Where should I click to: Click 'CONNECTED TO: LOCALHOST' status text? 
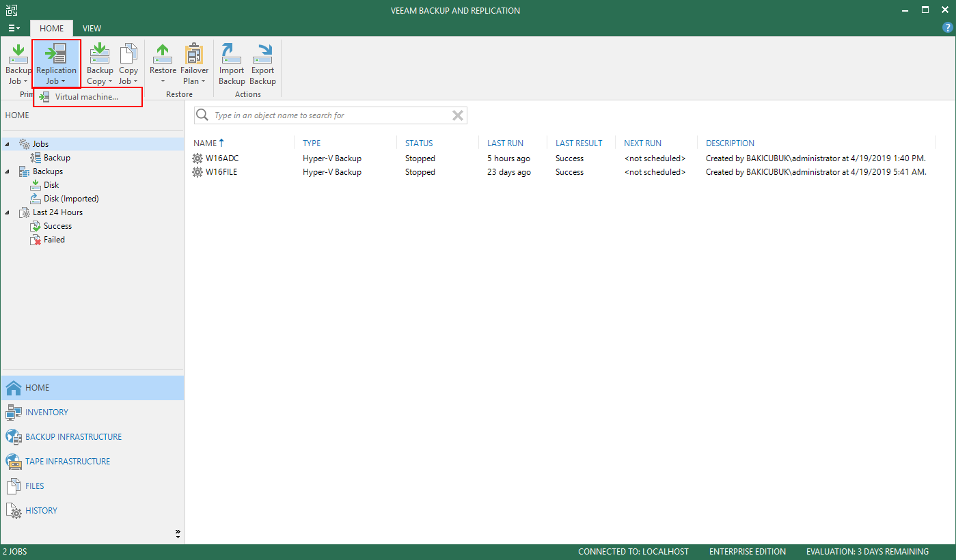[x=633, y=552]
